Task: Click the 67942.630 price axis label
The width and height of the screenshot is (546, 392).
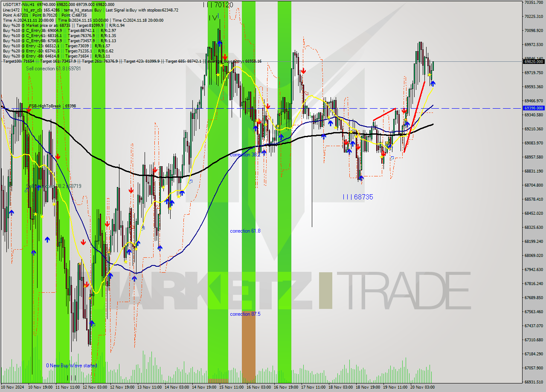Action: coord(534,269)
